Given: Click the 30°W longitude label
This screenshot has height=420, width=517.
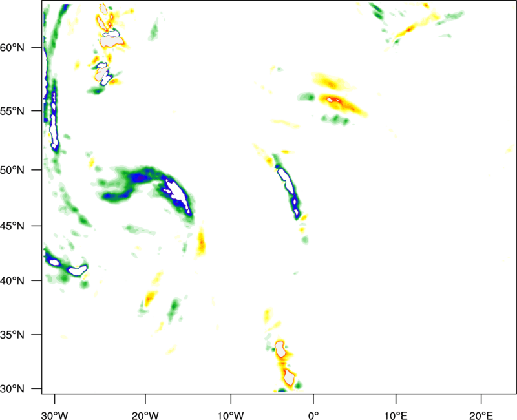Looking at the screenshot, I should coord(55,415).
